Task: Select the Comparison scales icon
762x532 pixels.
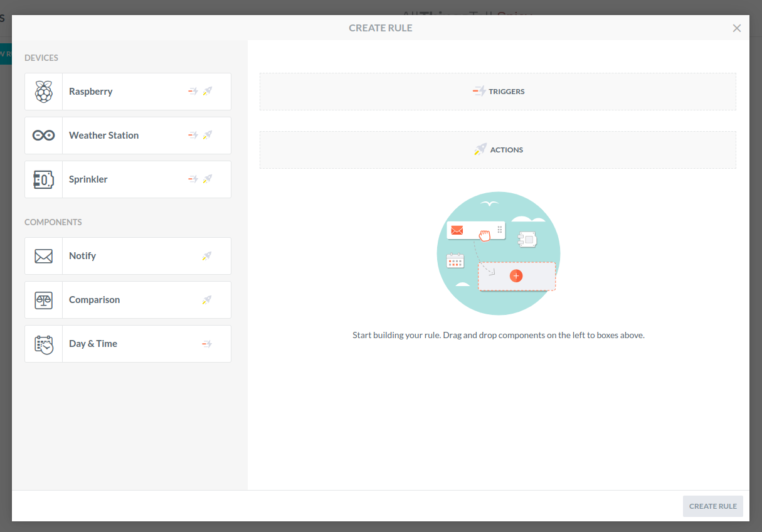Action: [43, 300]
